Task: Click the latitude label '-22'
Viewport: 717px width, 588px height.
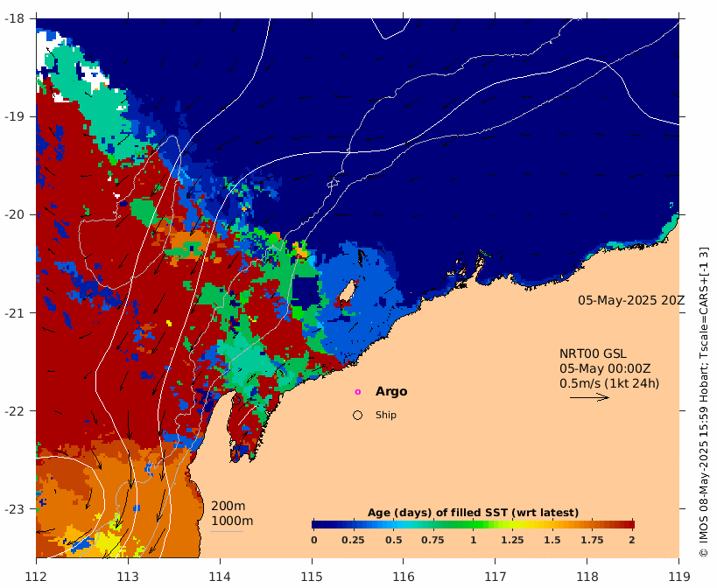Action: [13, 411]
